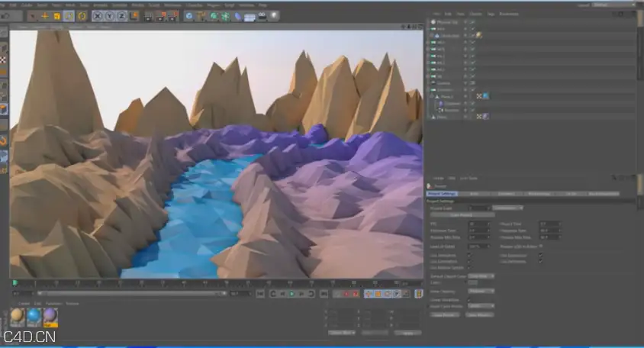The image size is (644, 348).
Task: Open the Tags menu in Object Manager
Action: coord(491,14)
